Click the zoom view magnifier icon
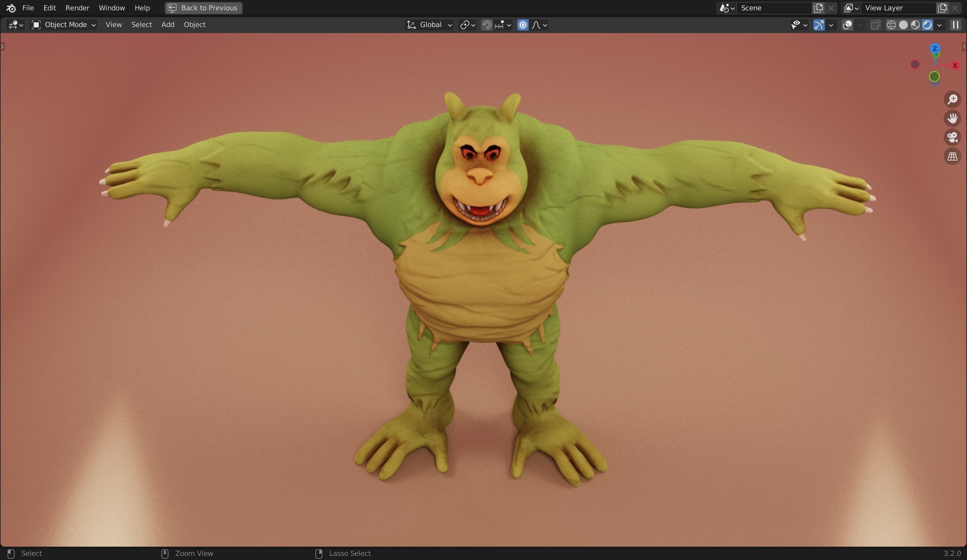This screenshot has width=967, height=560. 953,99
